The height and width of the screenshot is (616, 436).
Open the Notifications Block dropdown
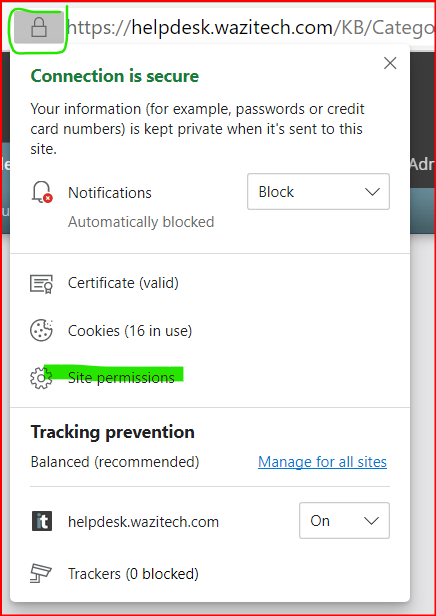pos(318,192)
